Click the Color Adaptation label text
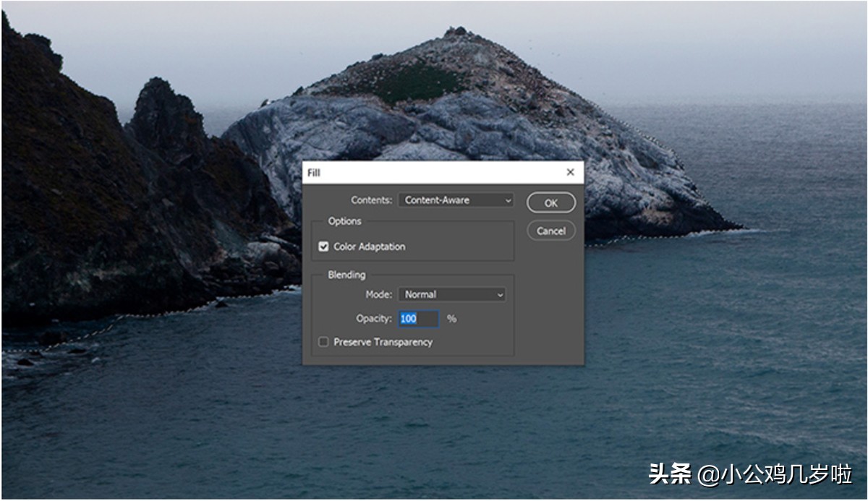This screenshot has width=868, height=501. pos(369,247)
